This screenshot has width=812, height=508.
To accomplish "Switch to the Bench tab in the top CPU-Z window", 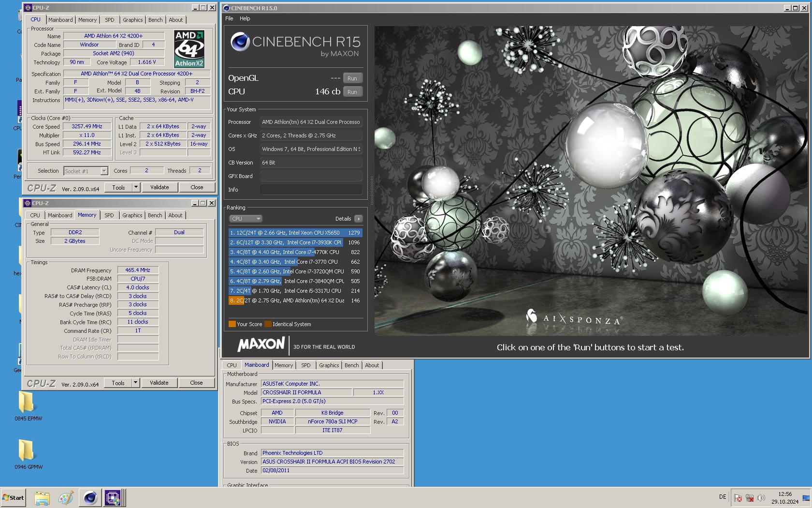I will click(155, 20).
